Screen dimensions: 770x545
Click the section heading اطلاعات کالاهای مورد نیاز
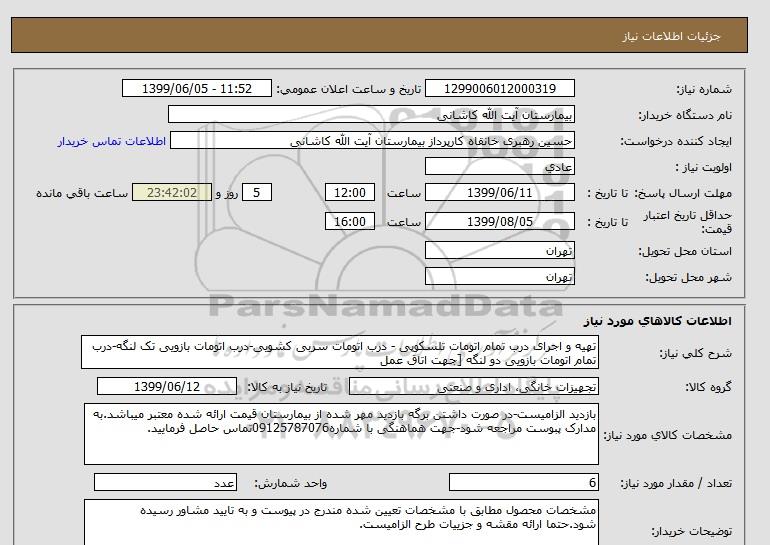[x=658, y=321]
